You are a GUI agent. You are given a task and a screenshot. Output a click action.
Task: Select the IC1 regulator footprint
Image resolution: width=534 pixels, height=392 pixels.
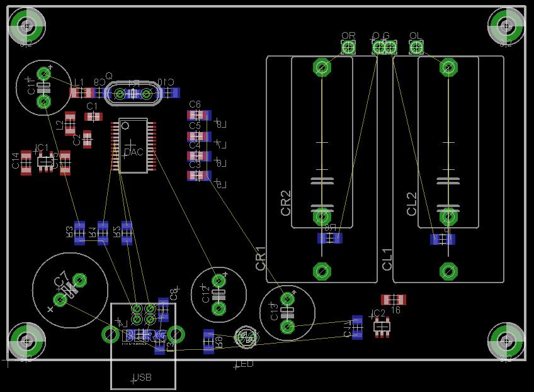(45, 162)
